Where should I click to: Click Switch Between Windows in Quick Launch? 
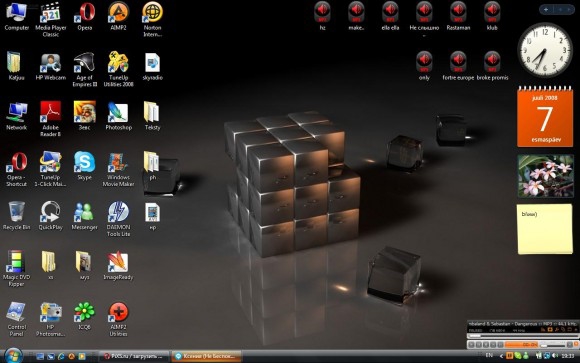pos(51,356)
